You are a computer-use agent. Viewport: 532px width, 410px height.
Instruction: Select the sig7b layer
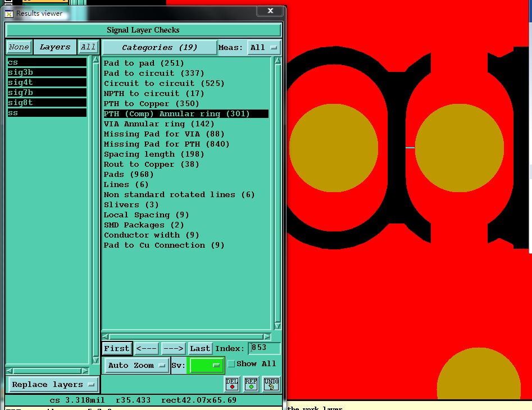(x=47, y=93)
